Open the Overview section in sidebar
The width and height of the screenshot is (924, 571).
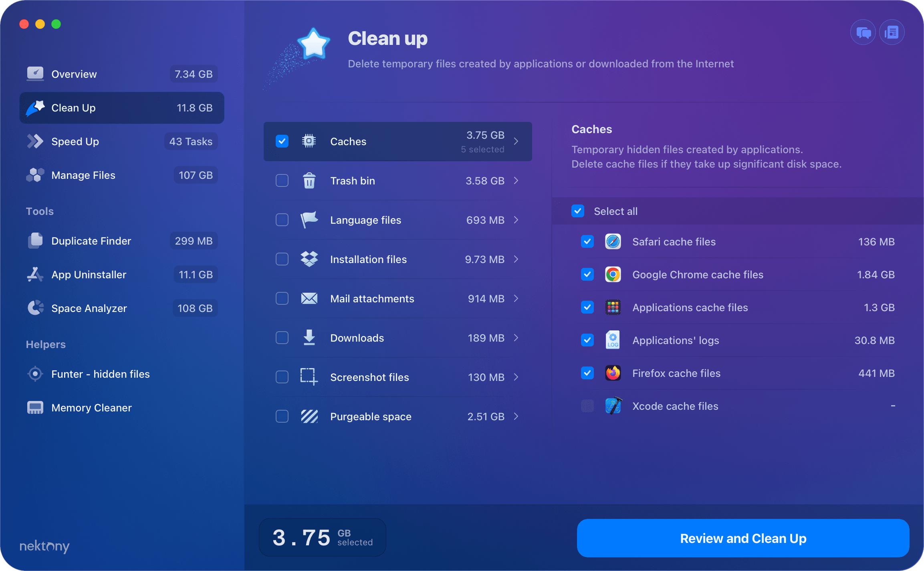tap(74, 74)
